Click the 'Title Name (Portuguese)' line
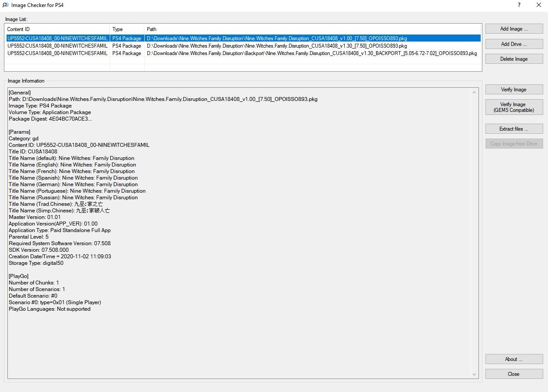This screenshot has height=392, width=548. coord(77,191)
